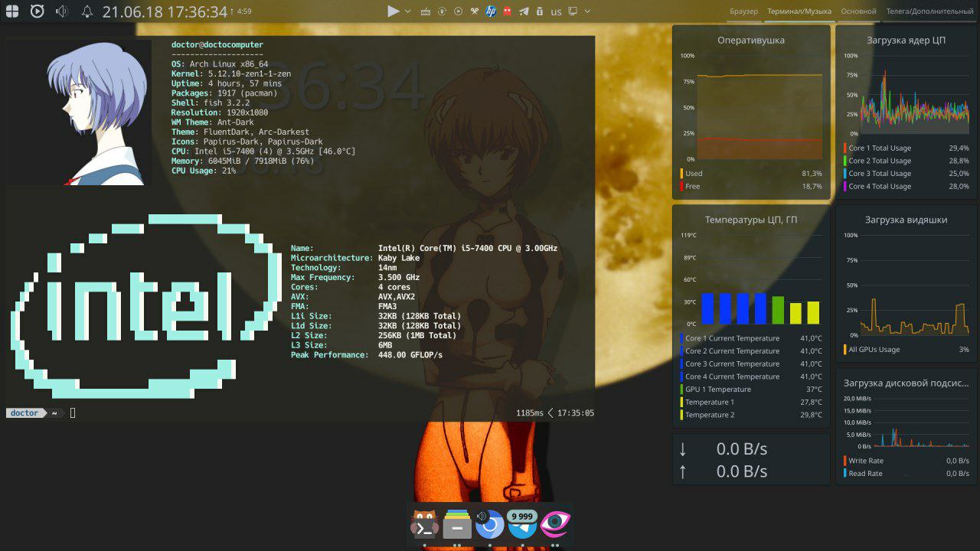Launch the terminal owl icon in dock
Screen dimensions: 980x551
coord(424,524)
